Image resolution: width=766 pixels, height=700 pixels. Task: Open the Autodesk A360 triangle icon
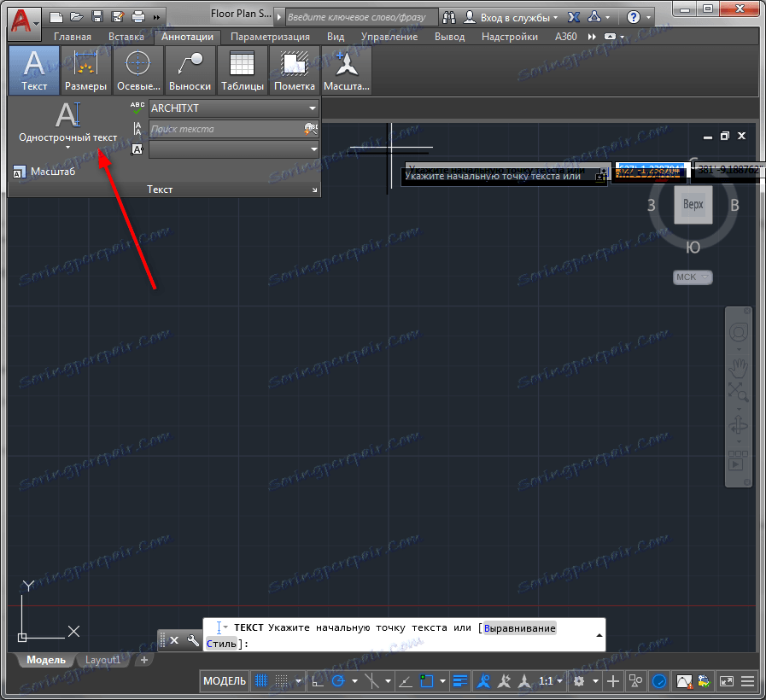click(594, 18)
